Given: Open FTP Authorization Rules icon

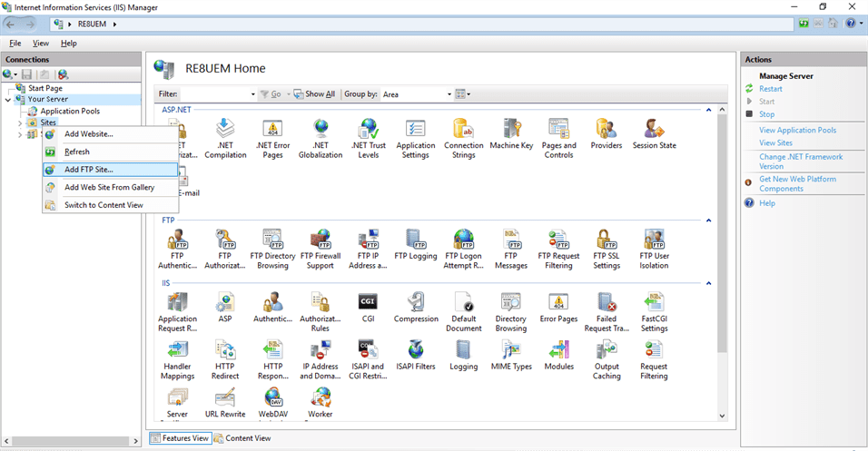Looking at the screenshot, I should pos(225,249).
